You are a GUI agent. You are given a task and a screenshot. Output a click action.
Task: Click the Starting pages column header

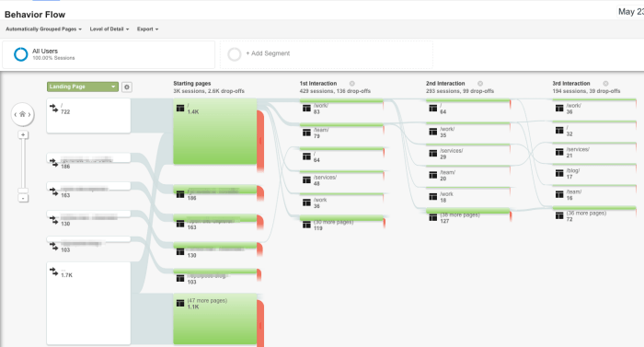pyautogui.click(x=191, y=84)
